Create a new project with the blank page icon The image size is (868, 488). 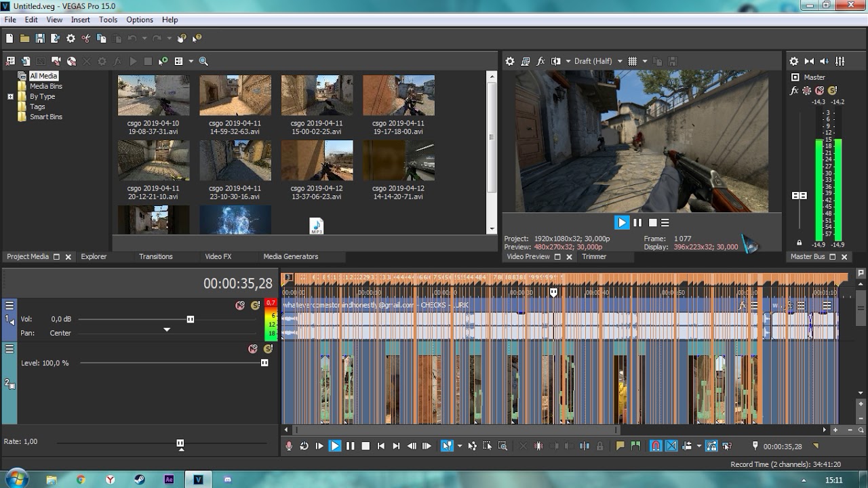click(9, 39)
